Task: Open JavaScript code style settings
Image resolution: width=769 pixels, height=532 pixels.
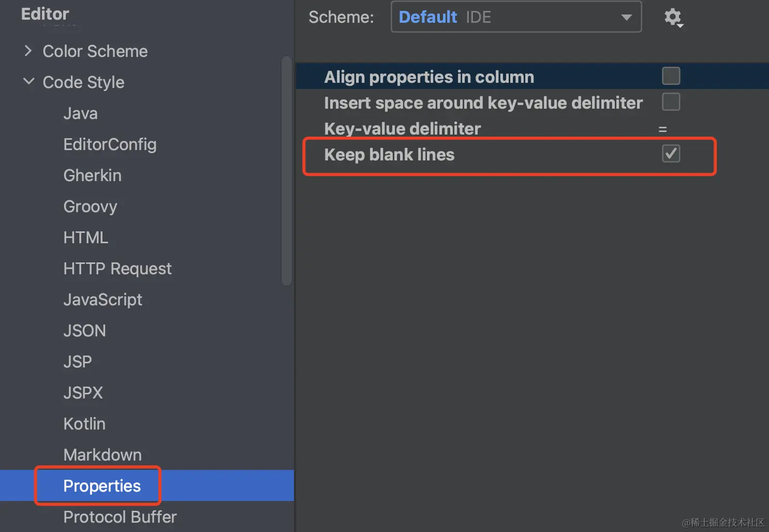Action: click(102, 300)
